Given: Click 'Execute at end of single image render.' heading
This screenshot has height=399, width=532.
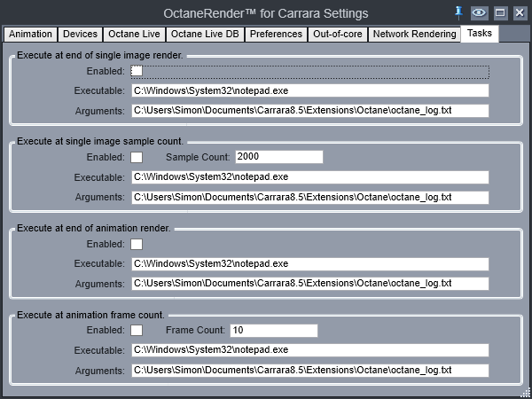Looking at the screenshot, I should (100, 55).
